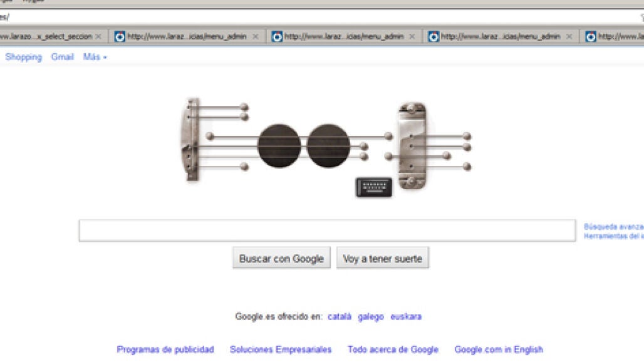Open the Gmail link
The image size is (644, 362).
click(62, 57)
